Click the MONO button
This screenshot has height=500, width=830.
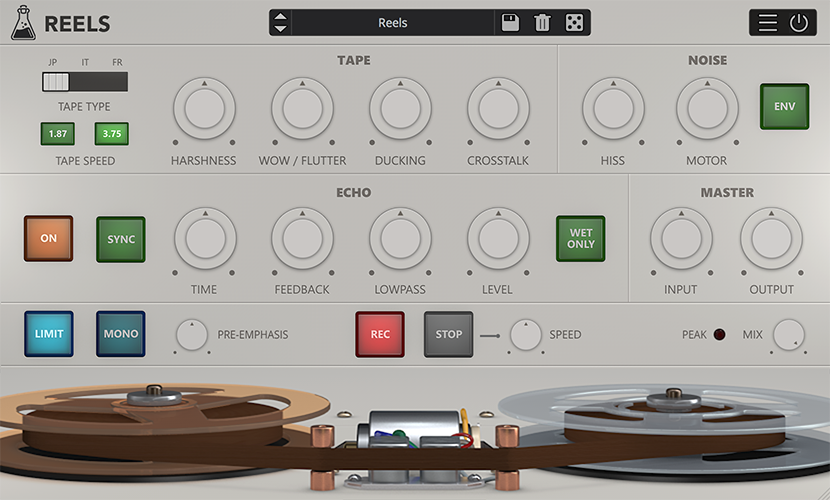click(x=121, y=334)
